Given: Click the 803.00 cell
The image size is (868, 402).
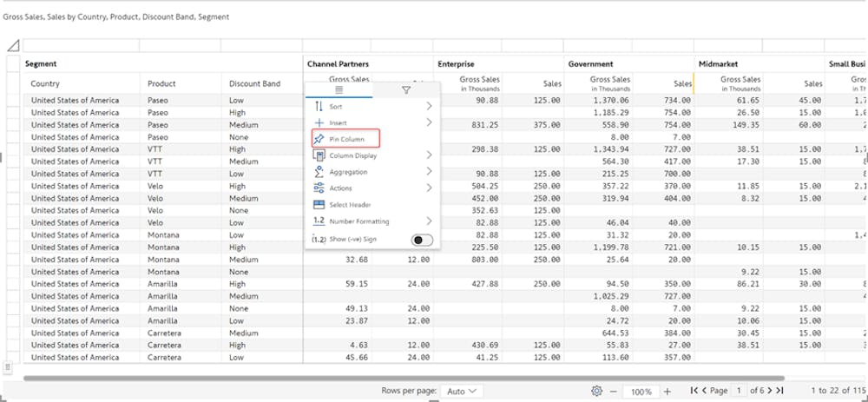Looking at the screenshot, I should pyautogui.click(x=483, y=259).
